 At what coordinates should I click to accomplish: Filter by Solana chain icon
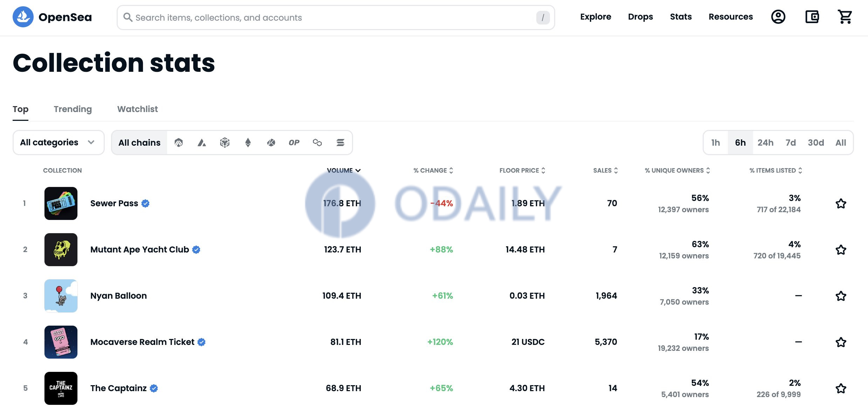coord(340,143)
